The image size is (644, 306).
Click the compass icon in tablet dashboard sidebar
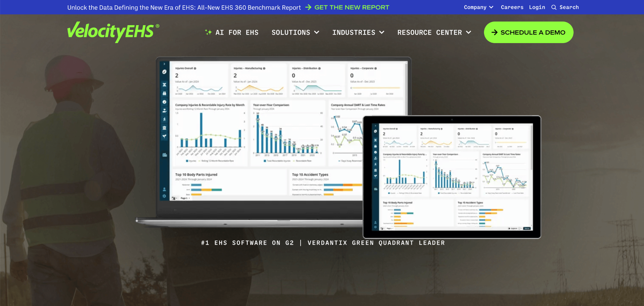tap(375, 131)
